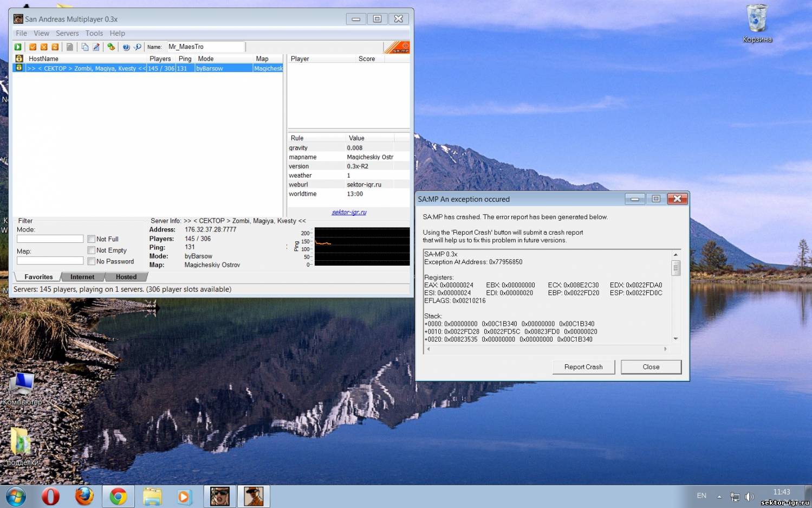
Task: Sort by HostName column header
Action: pos(86,59)
